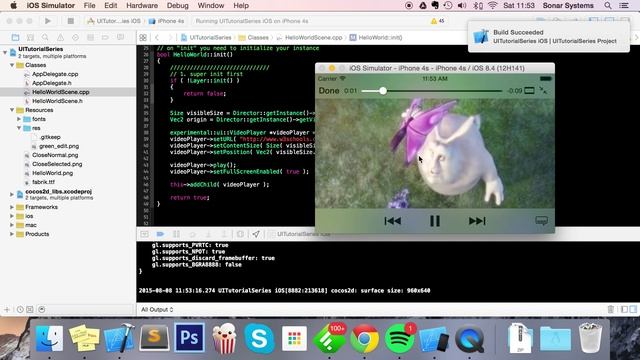
Task: Pause program execution in debug bar
Action: [176, 234]
